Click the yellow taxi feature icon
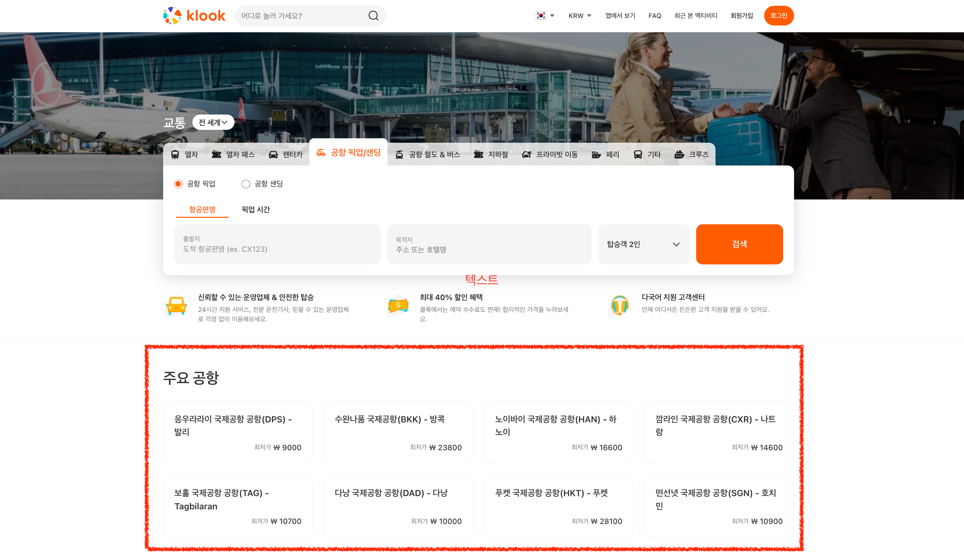The image size is (964, 560). (176, 305)
